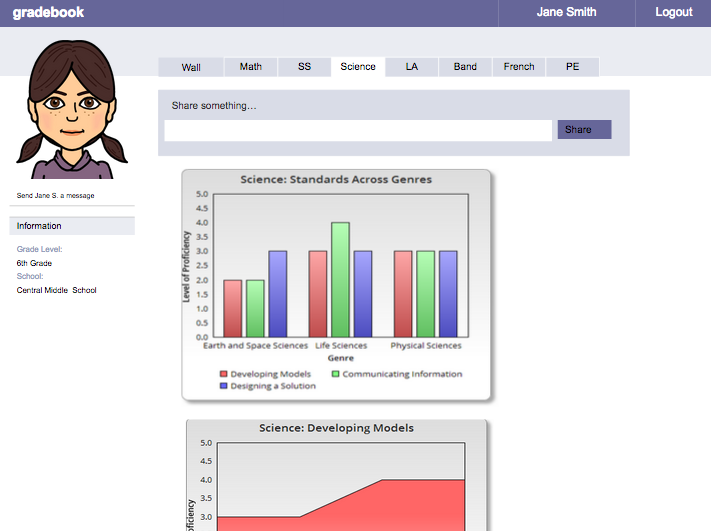Open the PE tab

[x=572, y=67]
